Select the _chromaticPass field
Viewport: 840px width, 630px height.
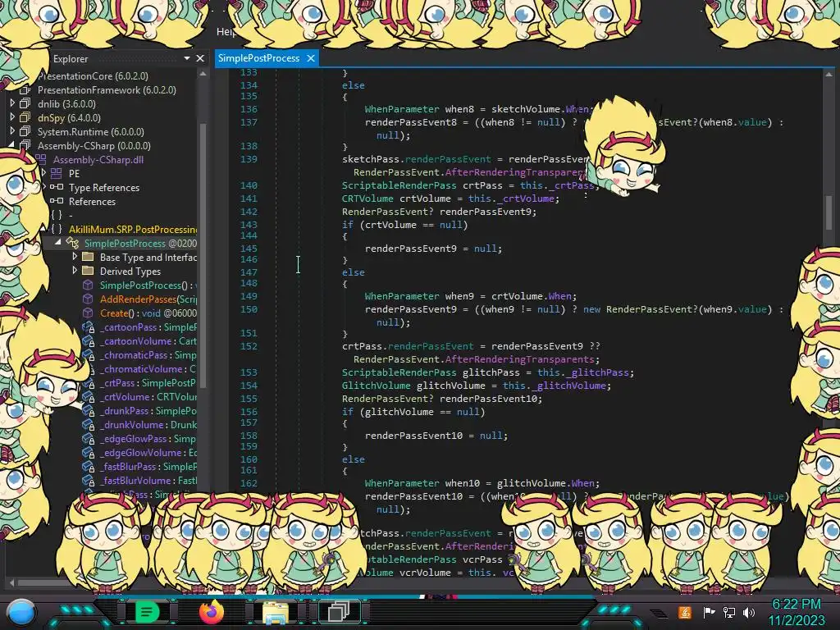(x=148, y=354)
